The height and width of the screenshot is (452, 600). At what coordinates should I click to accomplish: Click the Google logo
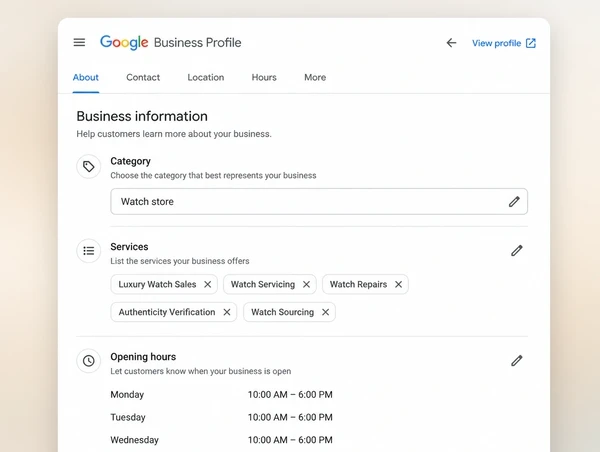point(124,42)
